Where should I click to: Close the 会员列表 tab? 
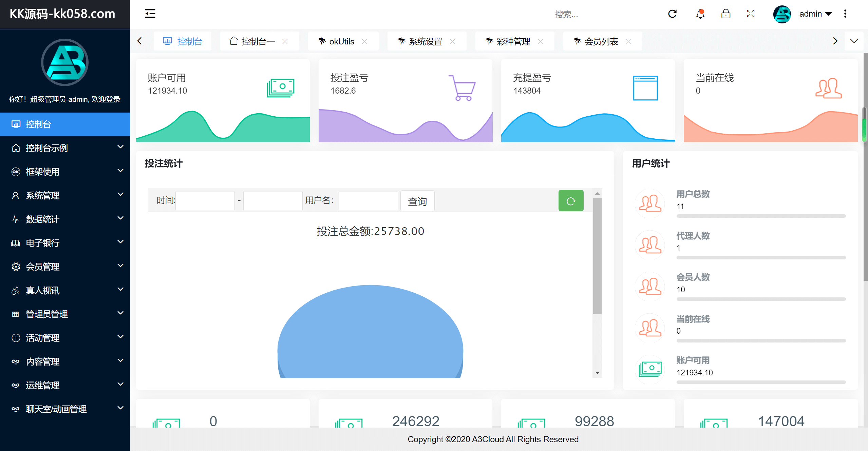tap(628, 41)
